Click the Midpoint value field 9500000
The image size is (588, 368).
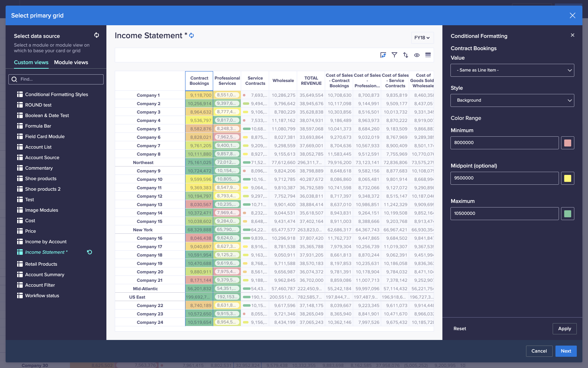coord(504,178)
